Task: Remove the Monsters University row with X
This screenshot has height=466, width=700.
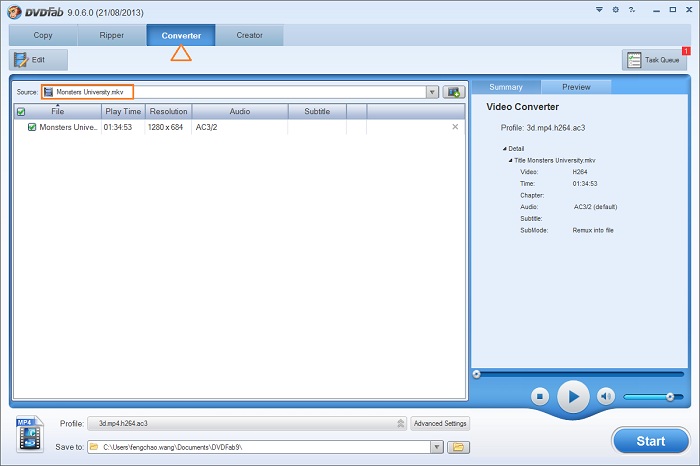Action: [x=455, y=127]
